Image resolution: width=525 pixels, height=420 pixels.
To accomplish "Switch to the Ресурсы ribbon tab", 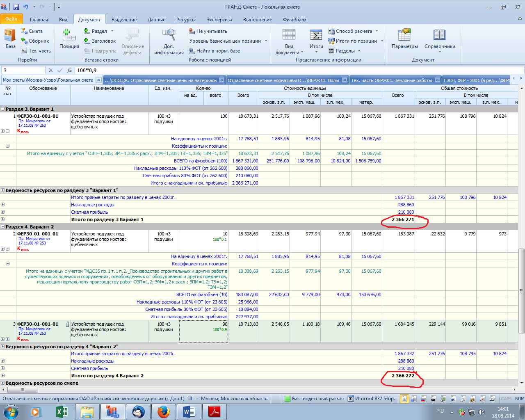I will 186,20.
